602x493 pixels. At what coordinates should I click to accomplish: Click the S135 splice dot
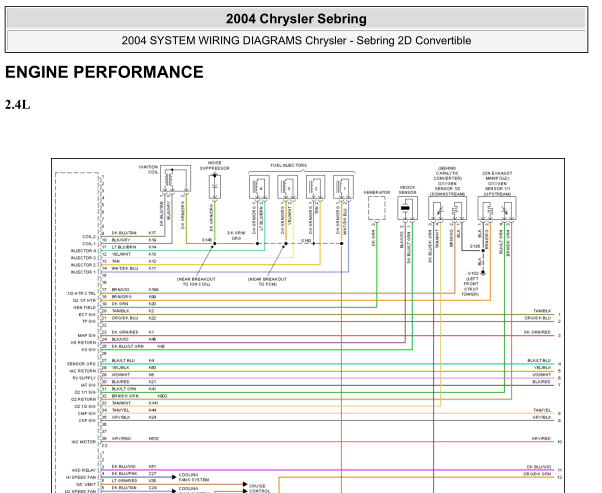coord(483,250)
